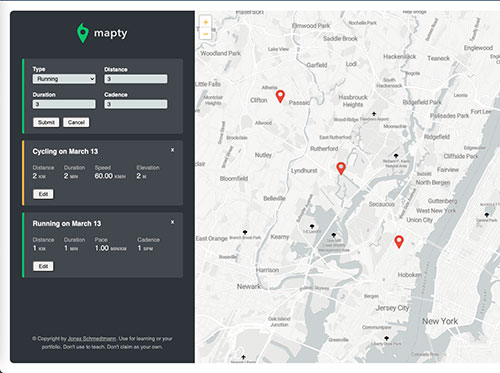Image resolution: width=500 pixels, height=373 pixels.
Task: Click the 1.00 MIN/KM pace value
Action: point(111,248)
